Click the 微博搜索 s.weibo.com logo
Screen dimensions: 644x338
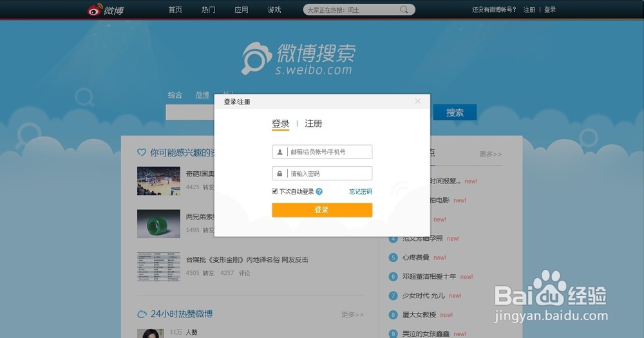(x=298, y=59)
